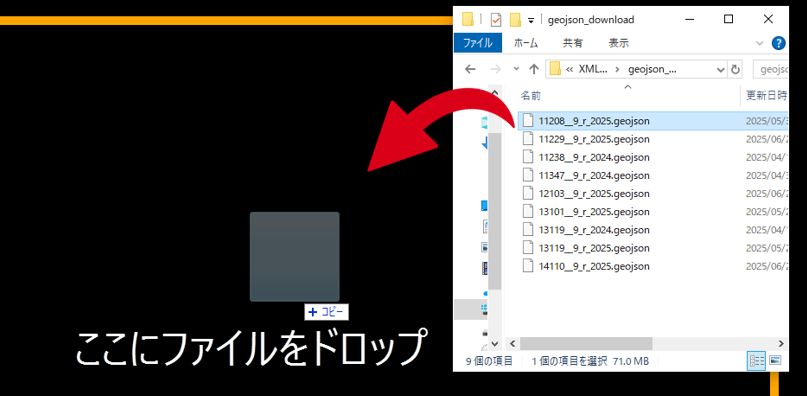
Task: Select file 13101__9_r_2025.geojson
Action: (x=593, y=212)
